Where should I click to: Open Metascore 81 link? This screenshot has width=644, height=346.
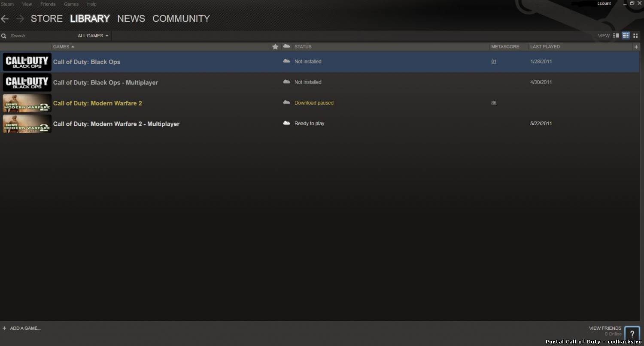pos(494,61)
